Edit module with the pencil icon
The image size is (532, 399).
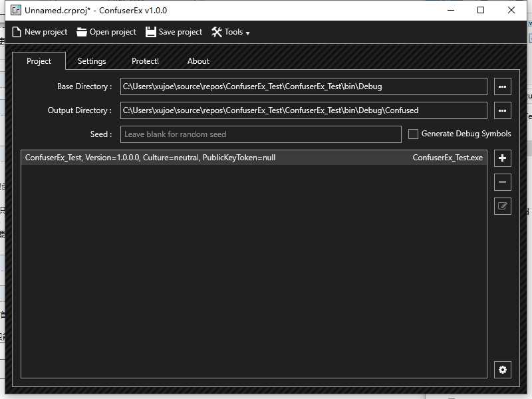tap(503, 206)
